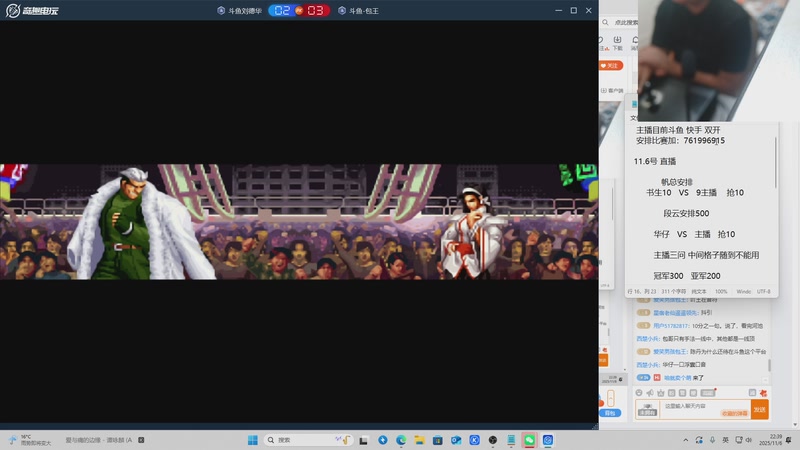Click the 安排比赛加: 761996915 line in the notepad

pyautogui.click(x=680, y=140)
